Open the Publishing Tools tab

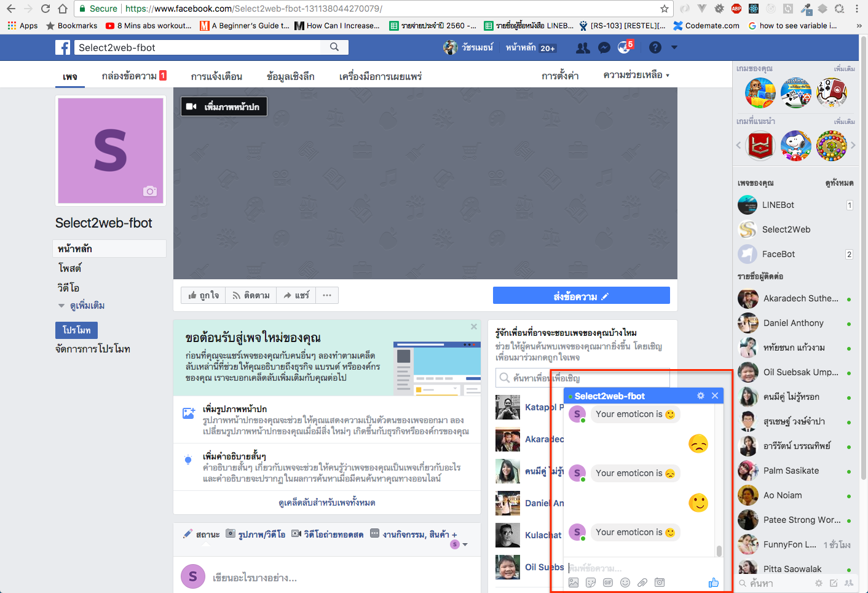click(381, 76)
